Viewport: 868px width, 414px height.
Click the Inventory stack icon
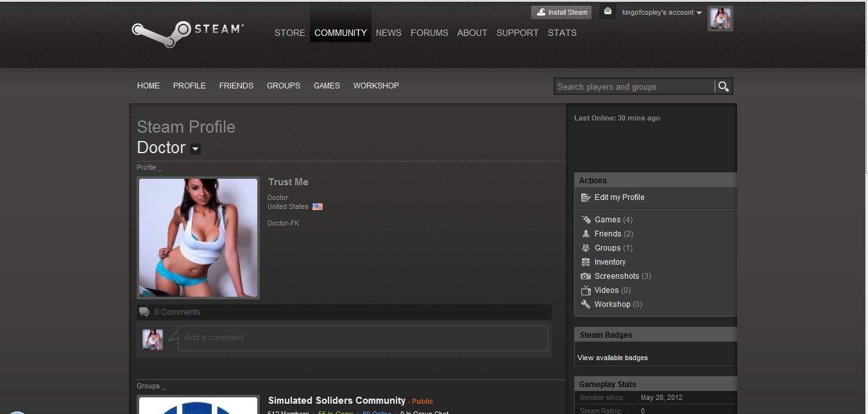point(586,262)
